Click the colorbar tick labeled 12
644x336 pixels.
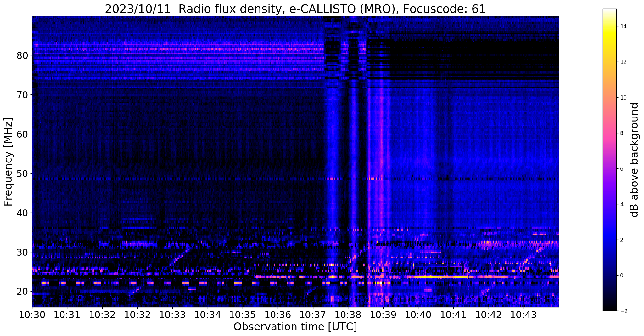(623, 62)
